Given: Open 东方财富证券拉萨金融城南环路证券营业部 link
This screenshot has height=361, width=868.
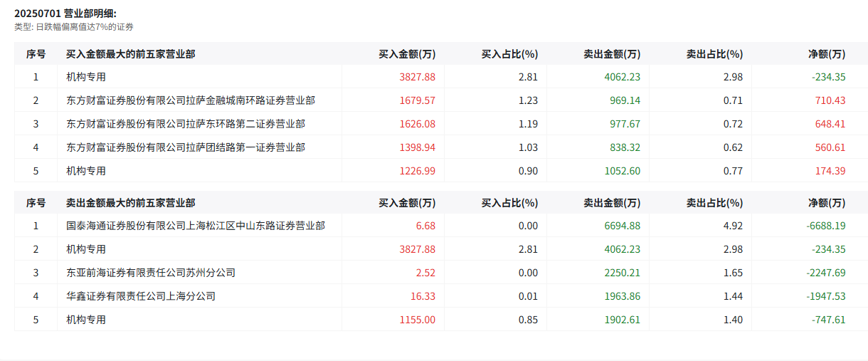Looking at the screenshot, I should point(191,100).
